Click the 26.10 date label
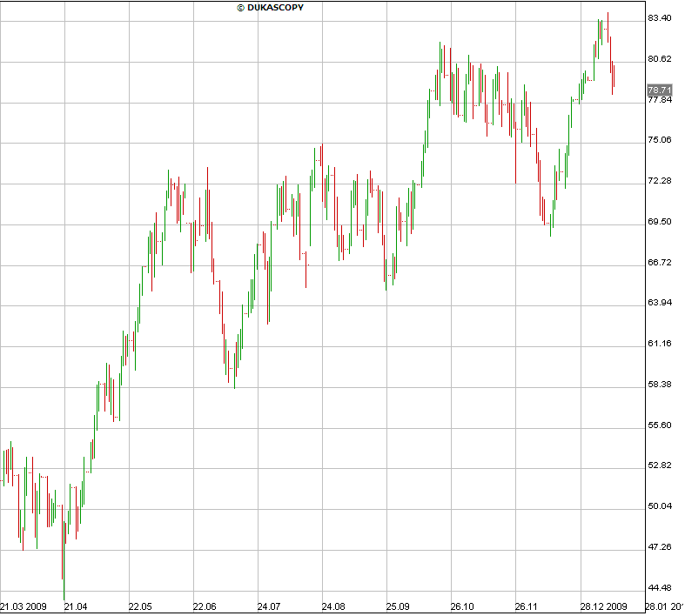The height and width of the screenshot is (616, 685). [x=462, y=606]
